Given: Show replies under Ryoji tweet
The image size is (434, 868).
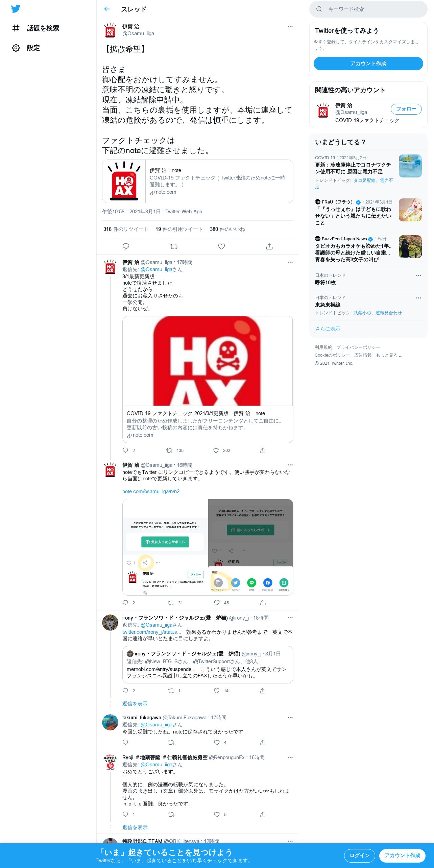Looking at the screenshot, I should tap(135, 827).
